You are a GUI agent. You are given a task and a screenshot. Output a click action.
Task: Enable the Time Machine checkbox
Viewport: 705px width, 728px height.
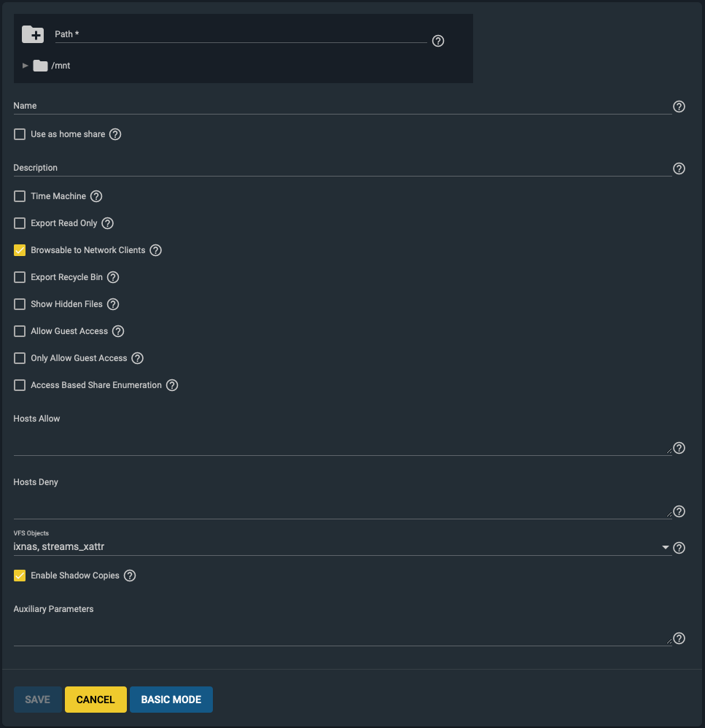coord(20,196)
